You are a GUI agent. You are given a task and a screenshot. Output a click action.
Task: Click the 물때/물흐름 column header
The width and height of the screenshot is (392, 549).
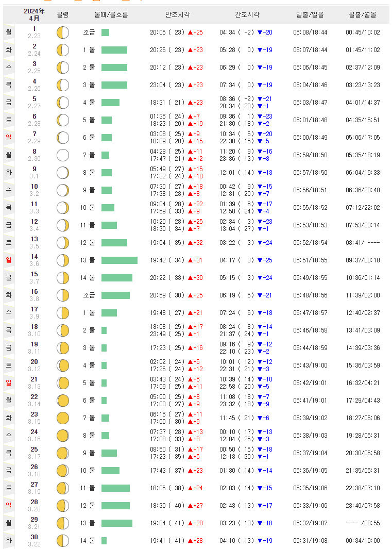click(x=111, y=15)
